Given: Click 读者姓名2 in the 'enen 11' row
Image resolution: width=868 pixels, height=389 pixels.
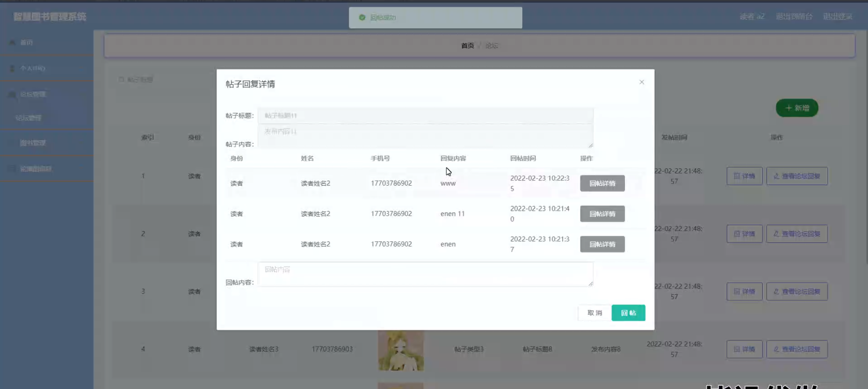Looking at the screenshot, I should 316,214.
